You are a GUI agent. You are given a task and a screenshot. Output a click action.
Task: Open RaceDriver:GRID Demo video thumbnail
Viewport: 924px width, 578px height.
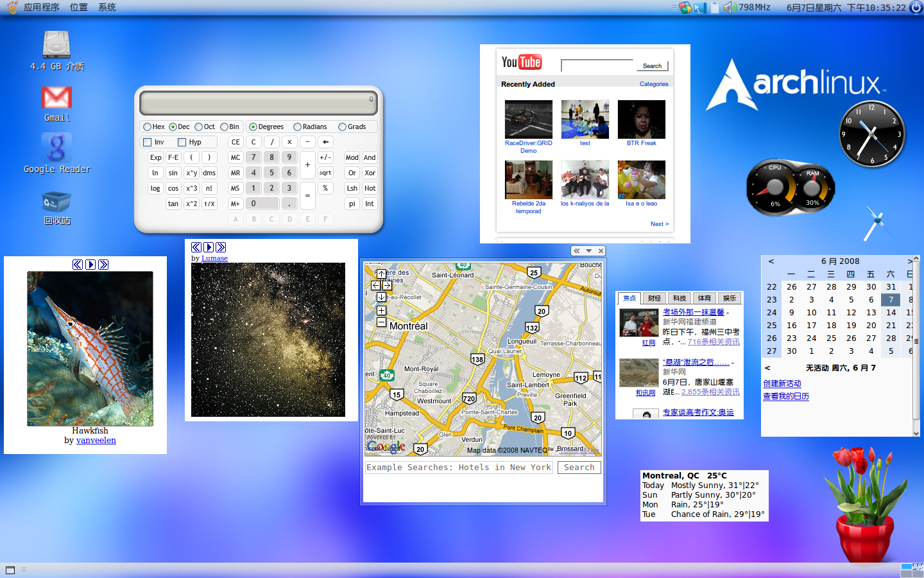(x=528, y=119)
